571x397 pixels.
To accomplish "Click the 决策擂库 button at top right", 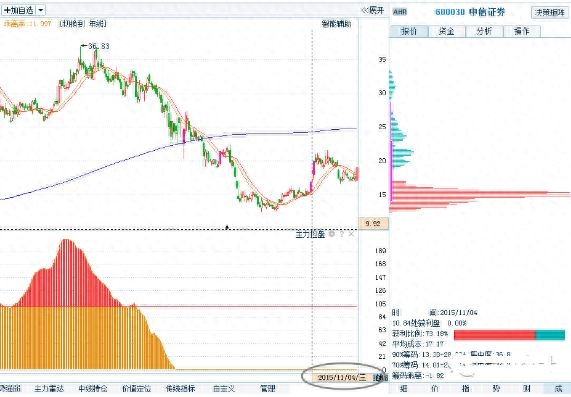I will click(x=550, y=12).
